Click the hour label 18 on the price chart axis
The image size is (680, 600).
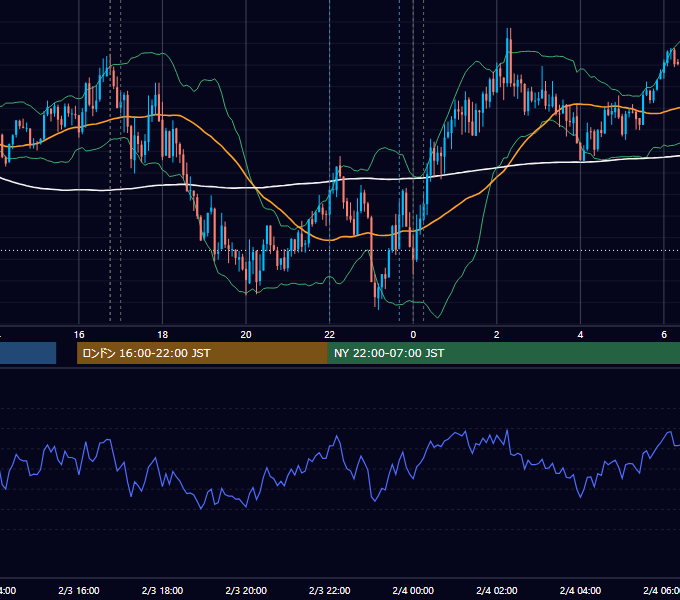point(163,335)
